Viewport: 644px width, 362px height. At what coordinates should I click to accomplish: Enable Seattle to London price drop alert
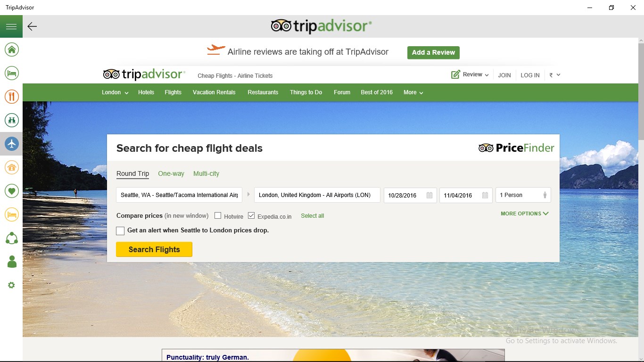[120, 230]
